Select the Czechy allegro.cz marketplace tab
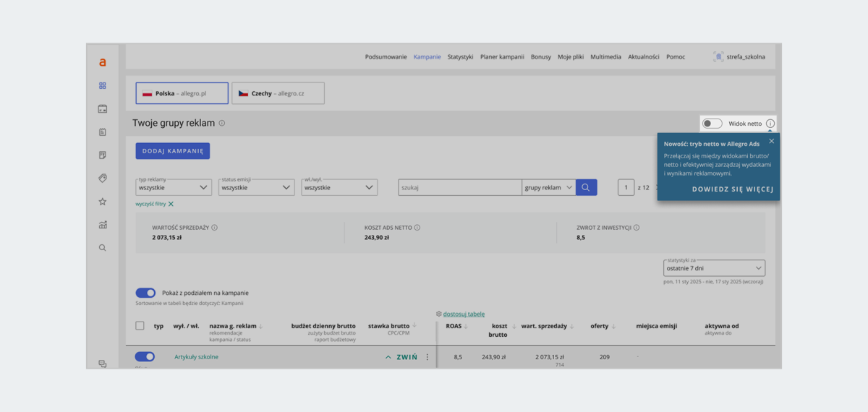The width and height of the screenshot is (868, 412). (x=278, y=93)
